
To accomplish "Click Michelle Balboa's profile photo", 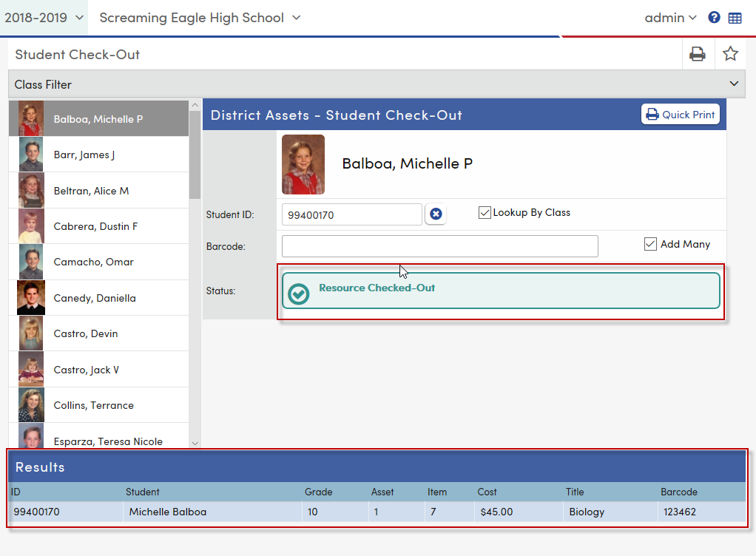I will pos(303,163).
